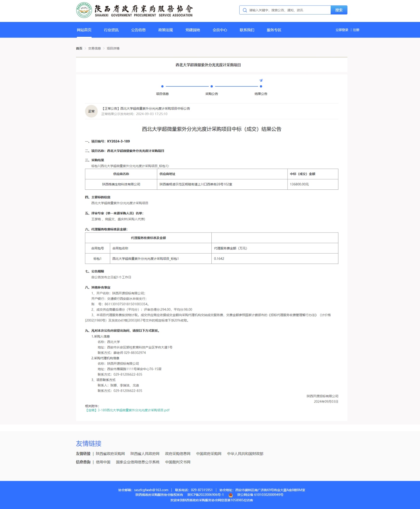
Task: Select the 项目信息 step dot
Action: [162, 86]
